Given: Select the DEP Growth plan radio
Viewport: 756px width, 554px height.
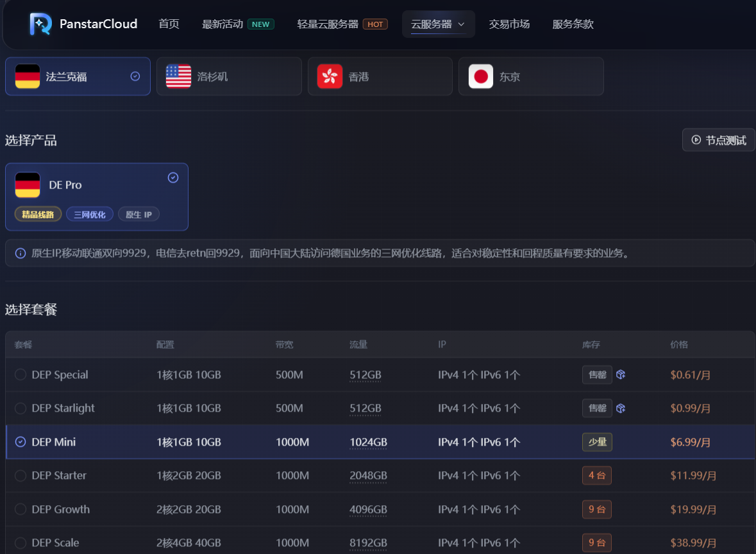Looking at the screenshot, I should pos(21,509).
